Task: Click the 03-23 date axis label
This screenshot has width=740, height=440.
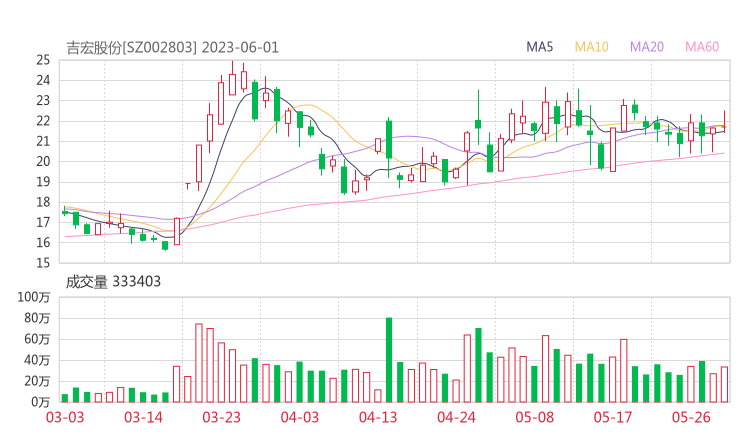Action: point(221,417)
